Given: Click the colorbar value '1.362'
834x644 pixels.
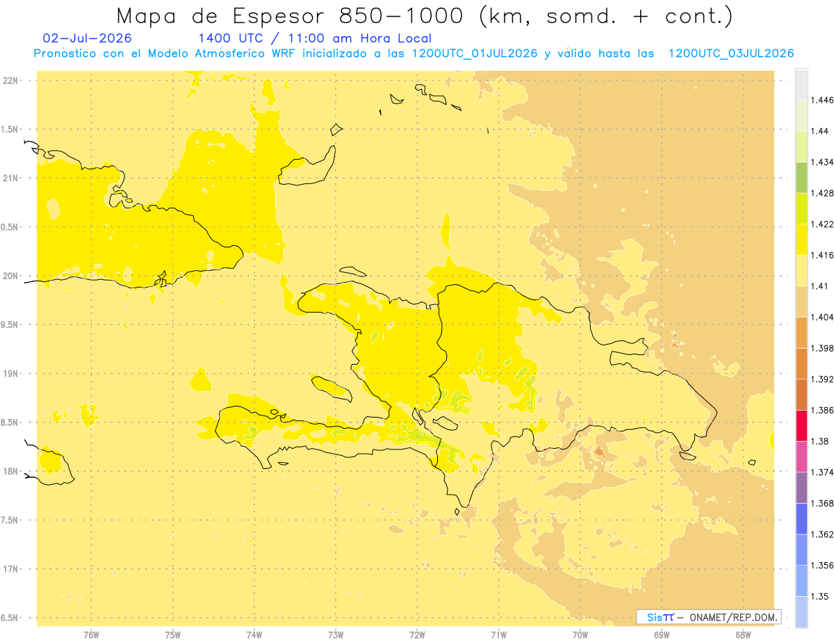Looking at the screenshot, I should [x=821, y=534].
